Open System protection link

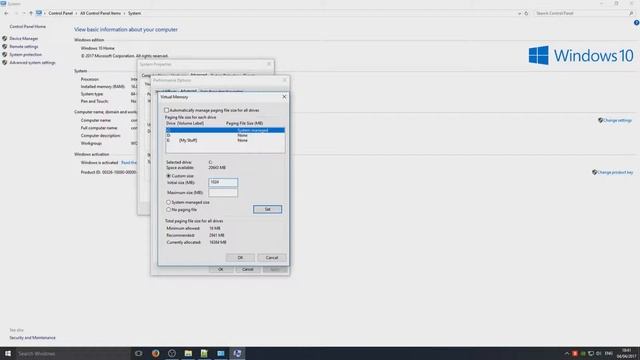coord(25,54)
